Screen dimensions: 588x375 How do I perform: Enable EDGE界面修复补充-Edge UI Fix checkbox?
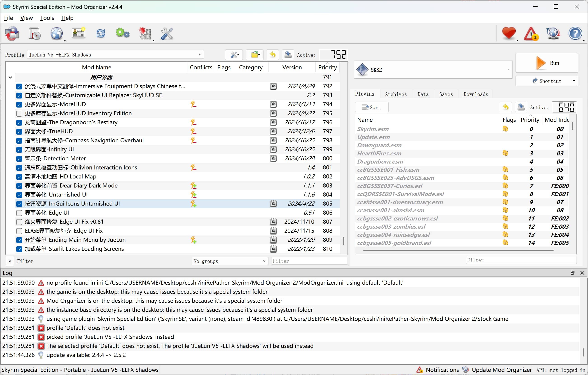pos(19,231)
